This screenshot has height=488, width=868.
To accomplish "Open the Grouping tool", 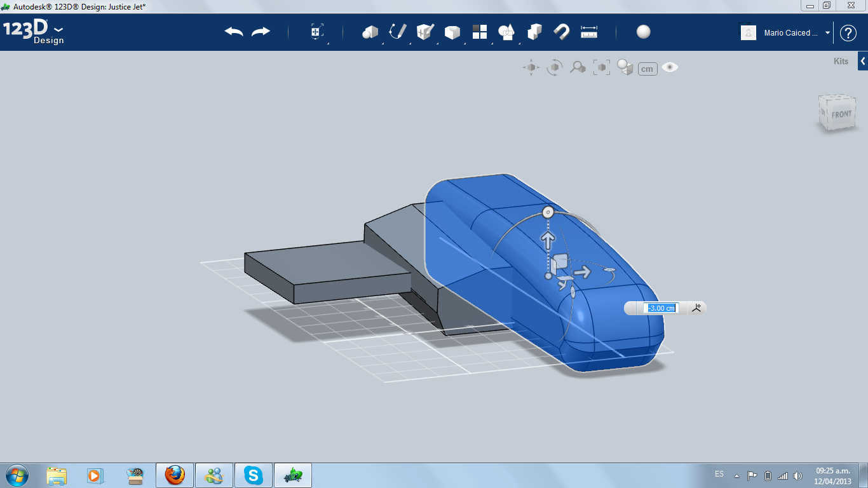I will (506, 32).
